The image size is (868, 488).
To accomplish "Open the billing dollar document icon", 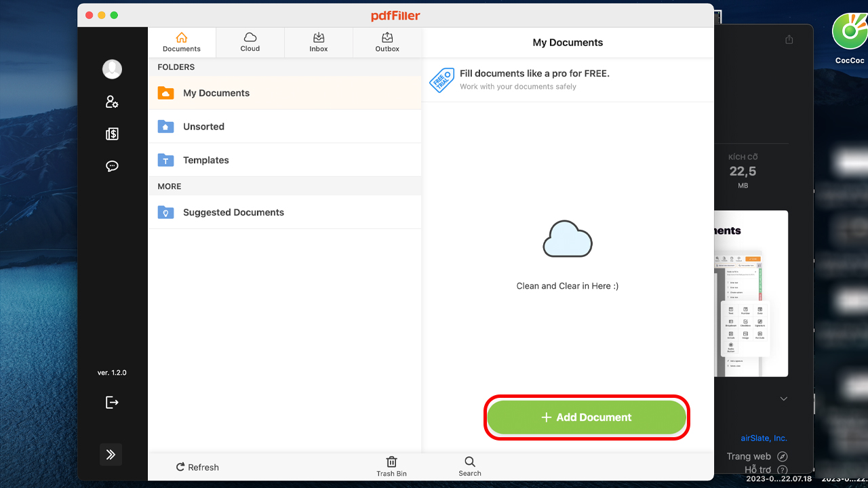I will tap(112, 134).
